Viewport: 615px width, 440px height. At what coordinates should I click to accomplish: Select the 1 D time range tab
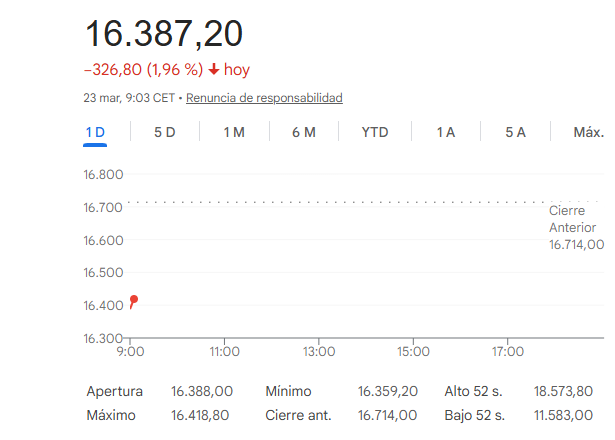95,132
